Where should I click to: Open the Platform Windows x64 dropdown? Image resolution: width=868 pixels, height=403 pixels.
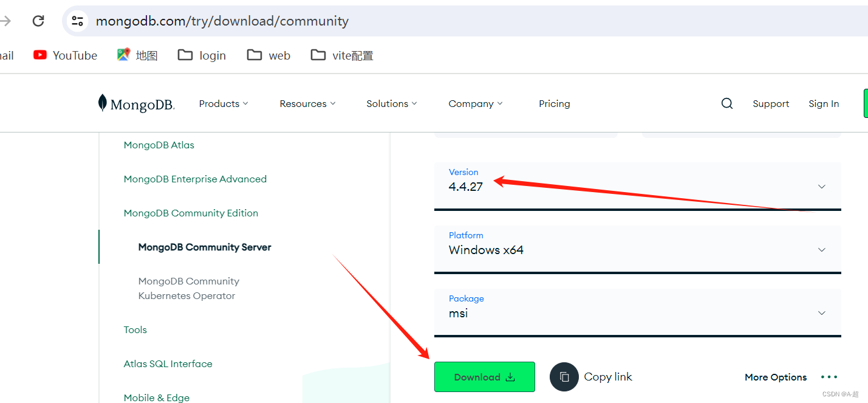[x=638, y=249]
